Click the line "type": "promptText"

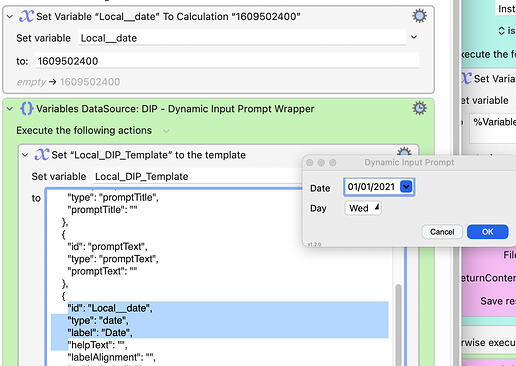coord(113,259)
